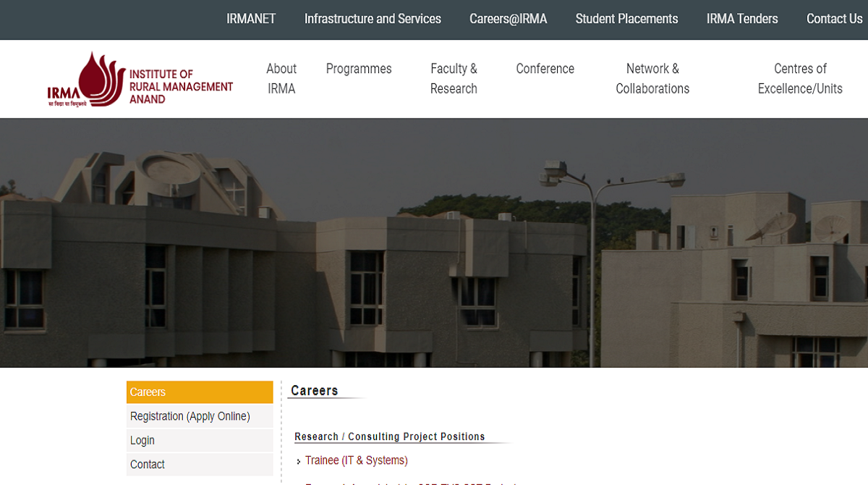Image resolution: width=868 pixels, height=485 pixels.
Task: Go to Login in the sidebar
Action: [142, 440]
